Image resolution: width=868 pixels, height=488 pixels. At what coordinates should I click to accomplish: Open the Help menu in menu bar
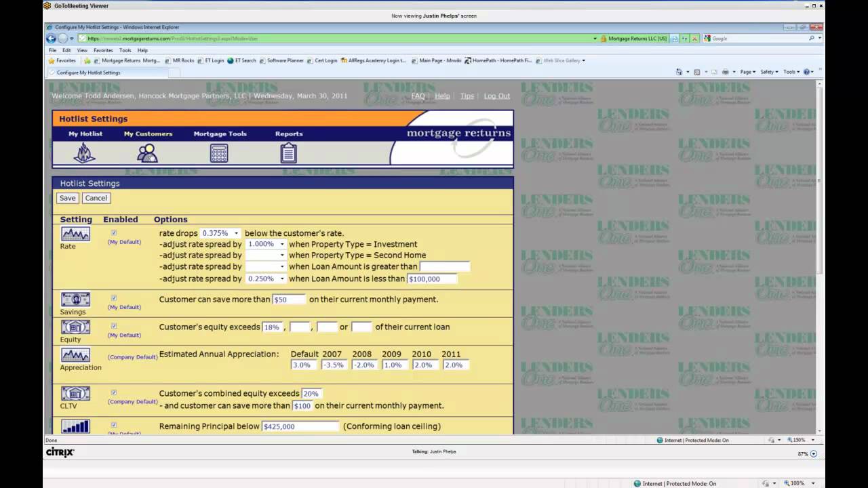click(142, 50)
